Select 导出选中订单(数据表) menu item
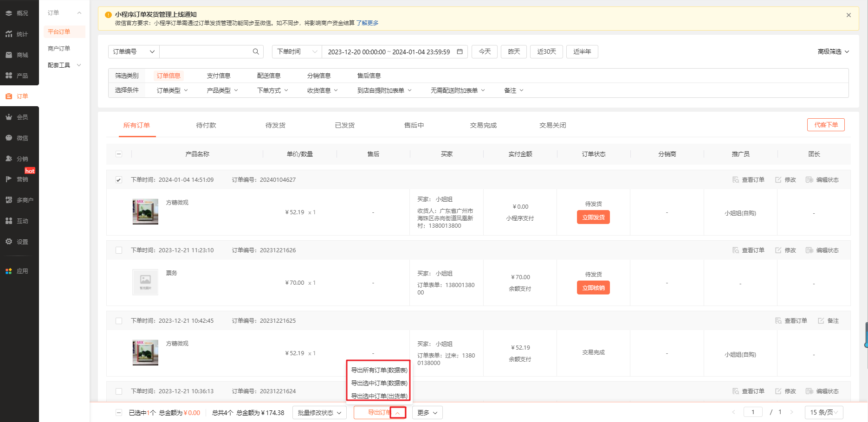This screenshot has height=422, width=868. [x=379, y=383]
